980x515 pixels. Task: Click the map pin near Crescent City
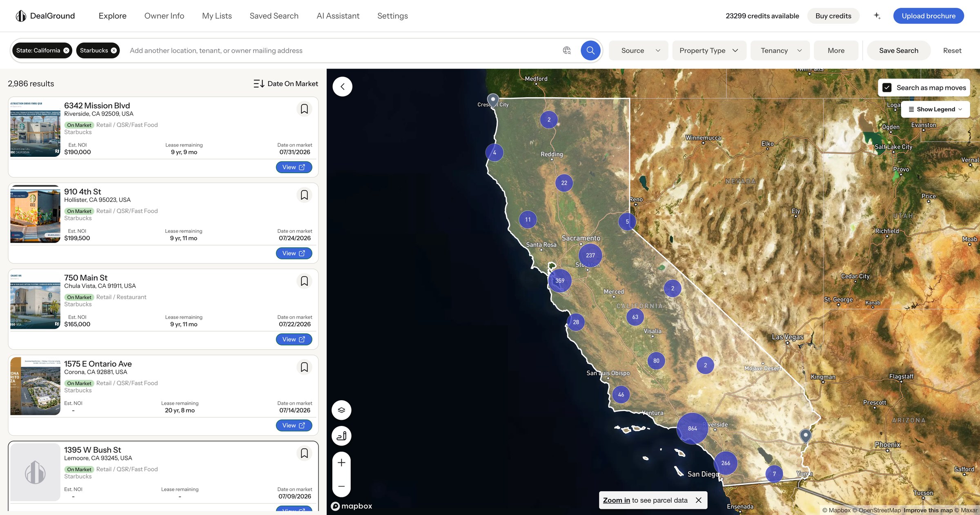tap(493, 100)
